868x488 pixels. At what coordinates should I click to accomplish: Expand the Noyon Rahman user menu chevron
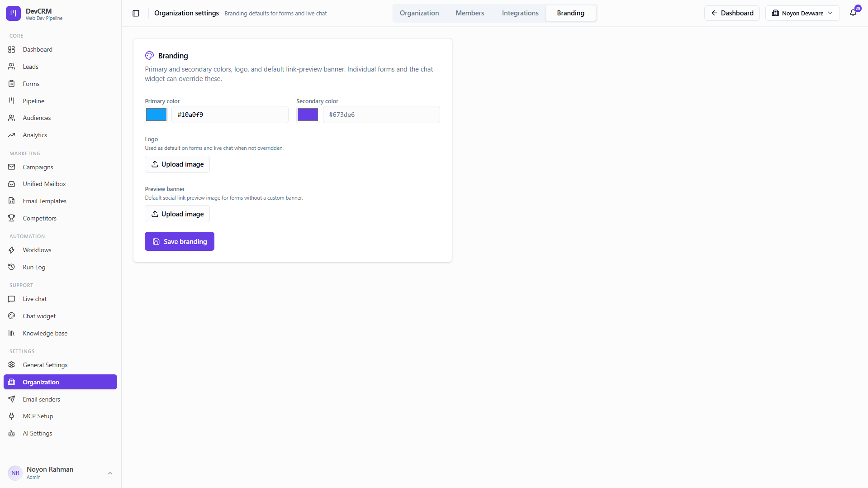[x=110, y=473]
